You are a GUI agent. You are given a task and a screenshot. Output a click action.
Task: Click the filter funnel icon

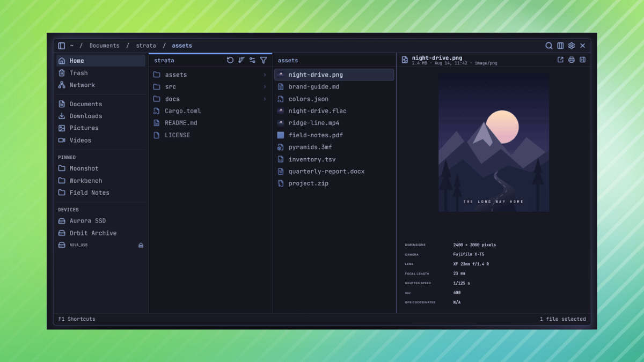[x=264, y=60]
